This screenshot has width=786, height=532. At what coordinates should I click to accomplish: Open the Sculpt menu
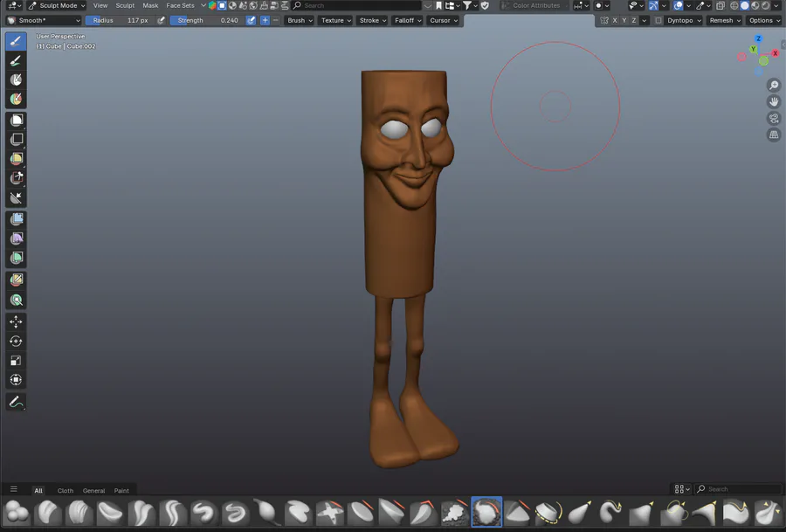125,5
